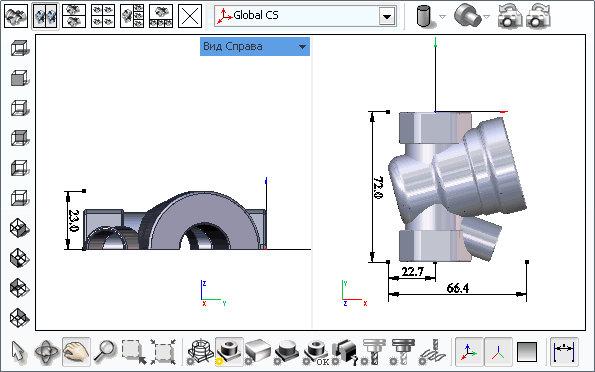Toggle the hand pan tool
Image resolution: width=595 pixels, height=372 pixels.
tap(76, 352)
